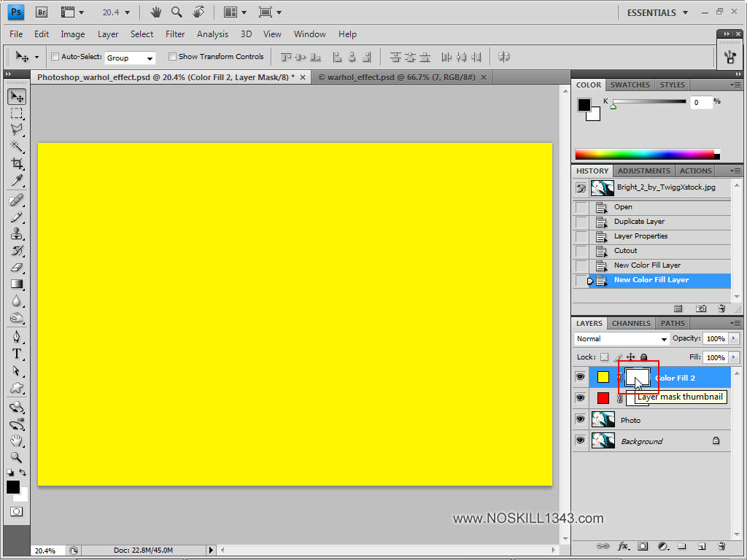Select the Eyedropper tool

(17, 180)
